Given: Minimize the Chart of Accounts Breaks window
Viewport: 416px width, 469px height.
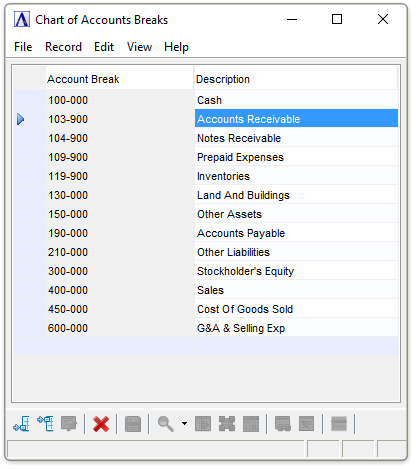Looking at the screenshot, I should point(292,19).
